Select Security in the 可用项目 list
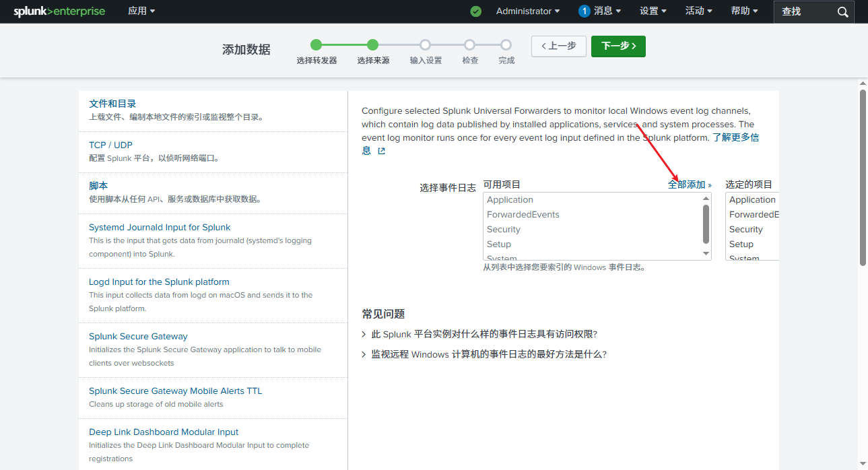Screen dimensions: 868x470 (503, 229)
